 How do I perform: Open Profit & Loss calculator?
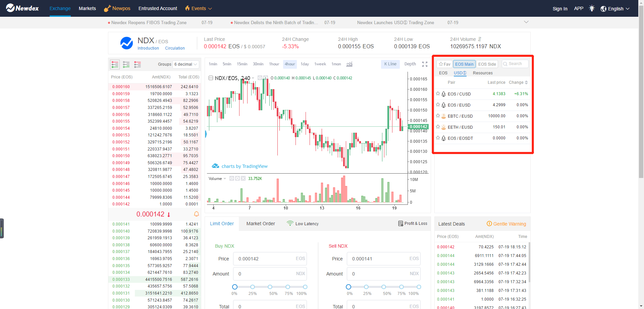click(x=413, y=224)
